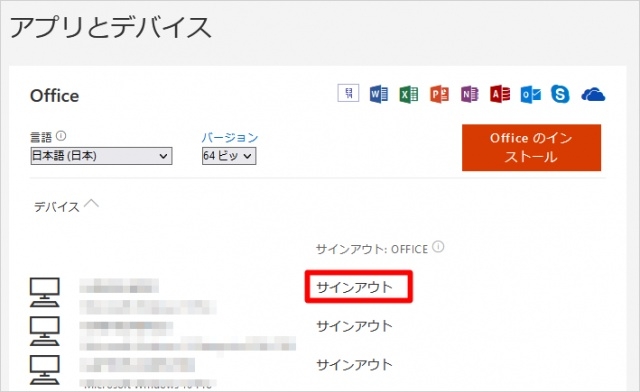Click the Office のインストール button
This screenshot has height=392, width=640.
531,147
